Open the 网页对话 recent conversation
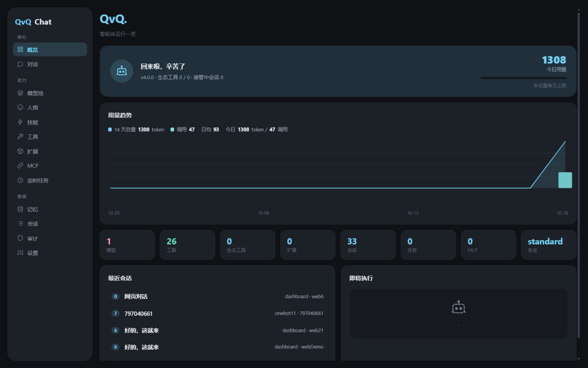Image resolution: width=588 pixels, height=368 pixels. pyautogui.click(x=217, y=296)
